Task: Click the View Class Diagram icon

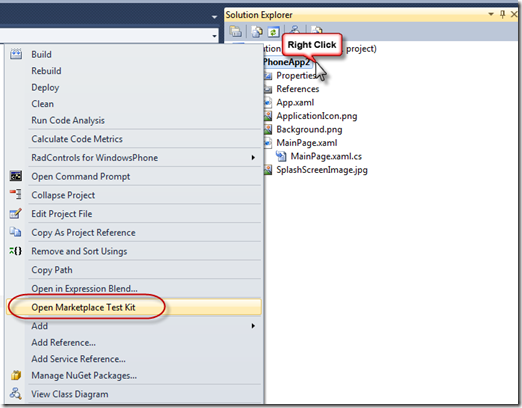Action: pos(16,394)
